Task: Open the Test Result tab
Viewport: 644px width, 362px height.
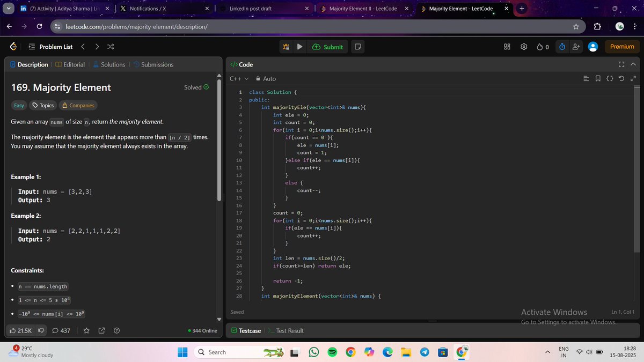Action: [x=286, y=330]
